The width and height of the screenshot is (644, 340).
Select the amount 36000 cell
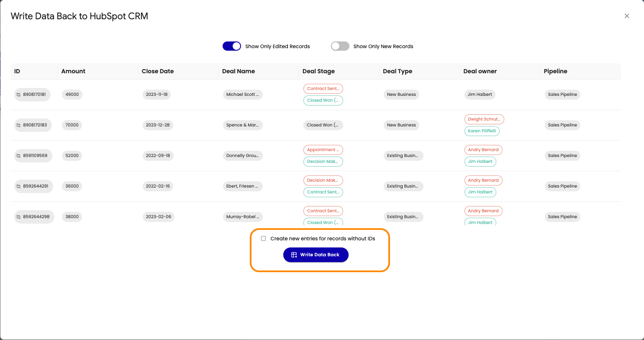point(72,186)
